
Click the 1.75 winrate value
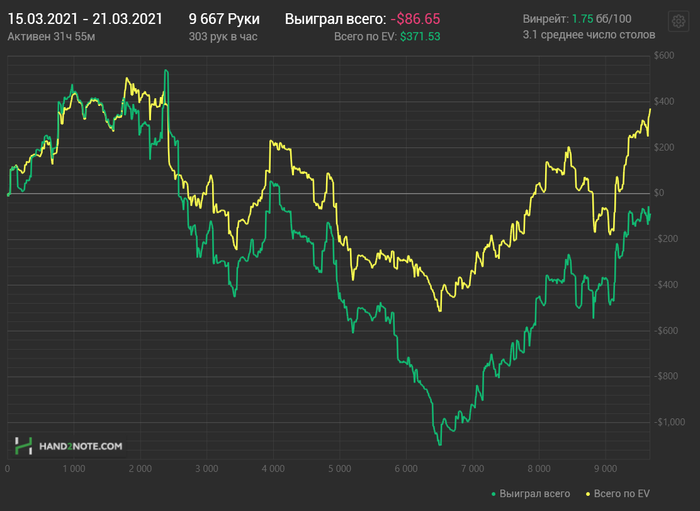583,19
